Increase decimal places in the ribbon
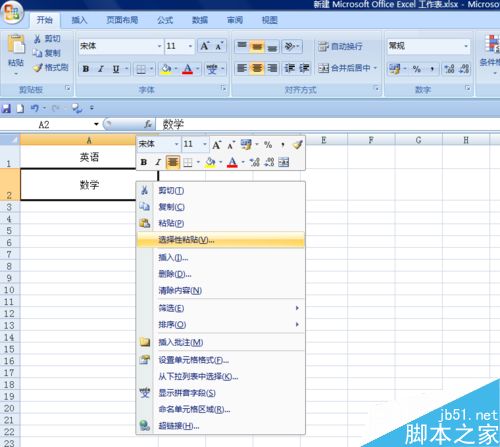This screenshot has width=500, height=447. coord(449,69)
